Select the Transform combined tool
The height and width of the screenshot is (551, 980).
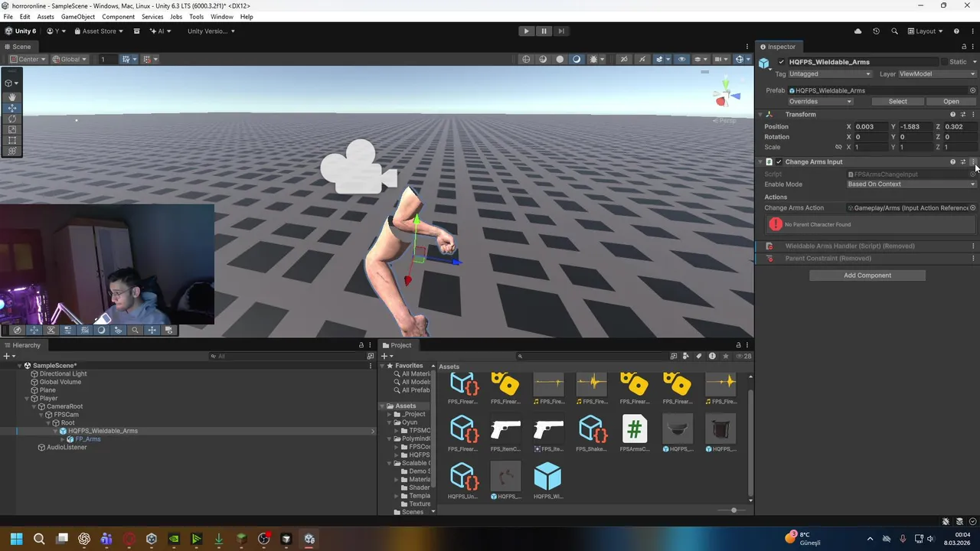click(11, 151)
